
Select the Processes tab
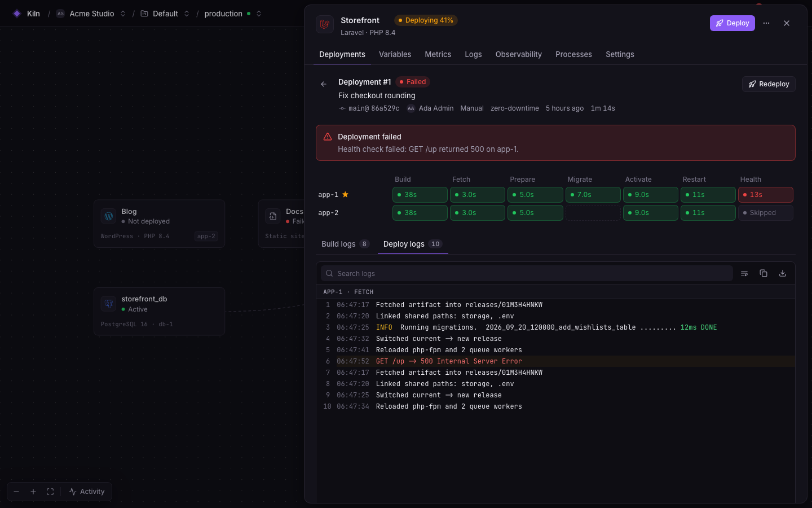[x=573, y=54]
